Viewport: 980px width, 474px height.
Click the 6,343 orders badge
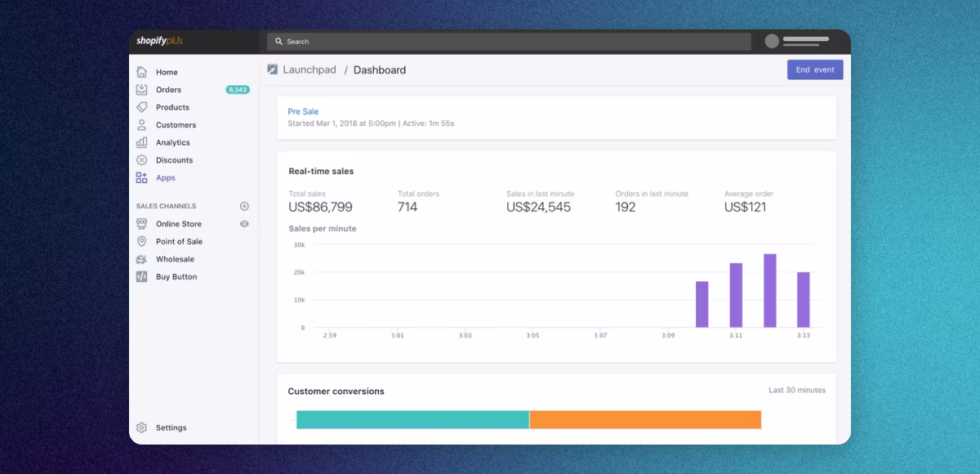238,90
